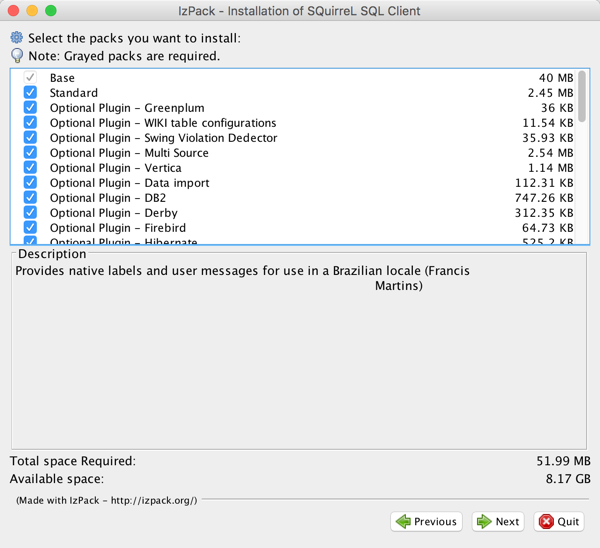Uncheck the Derby plugin checkbox
Screen dimensions: 600x548
(x=30, y=212)
